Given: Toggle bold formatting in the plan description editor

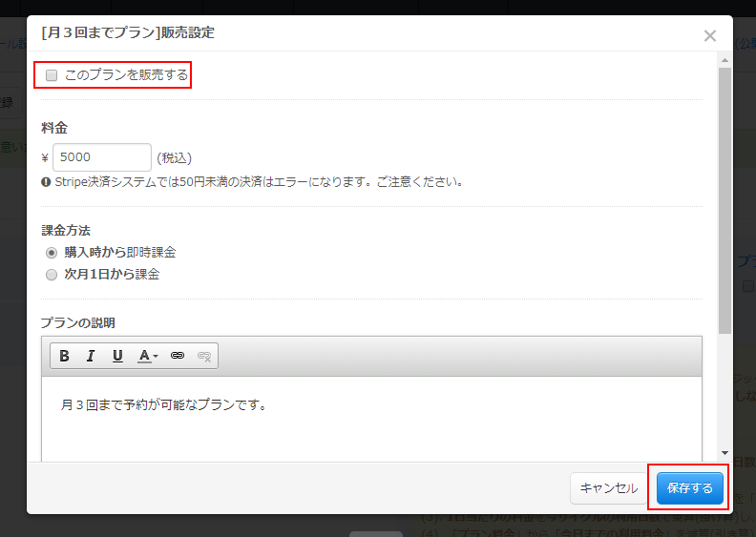Looking at the screenshot, I should [65, 356].
